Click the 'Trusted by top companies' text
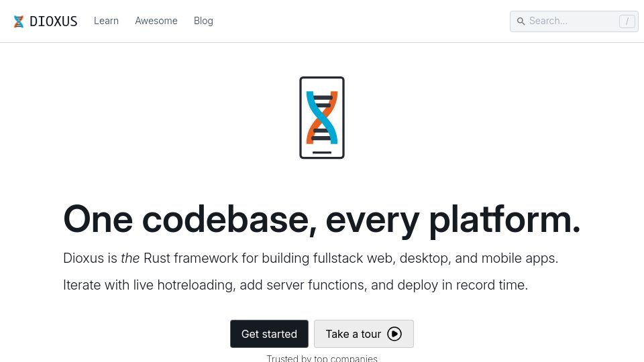 [322, 358]
